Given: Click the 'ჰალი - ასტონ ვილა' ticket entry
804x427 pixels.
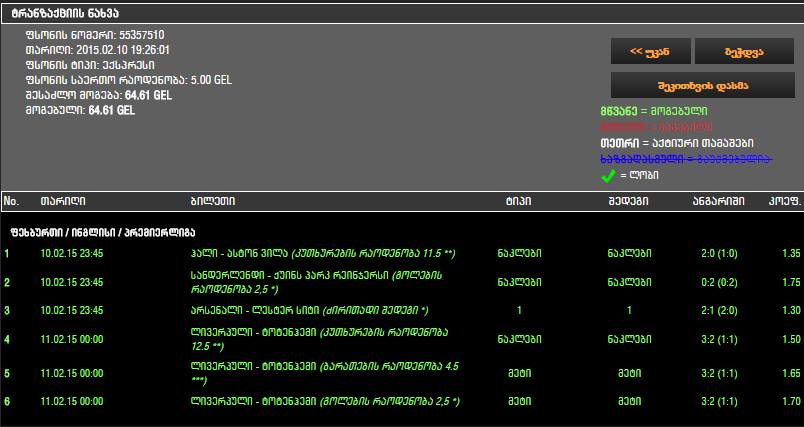Looking at the screenshot, I should pyautogui.click(x=323, y=253).
